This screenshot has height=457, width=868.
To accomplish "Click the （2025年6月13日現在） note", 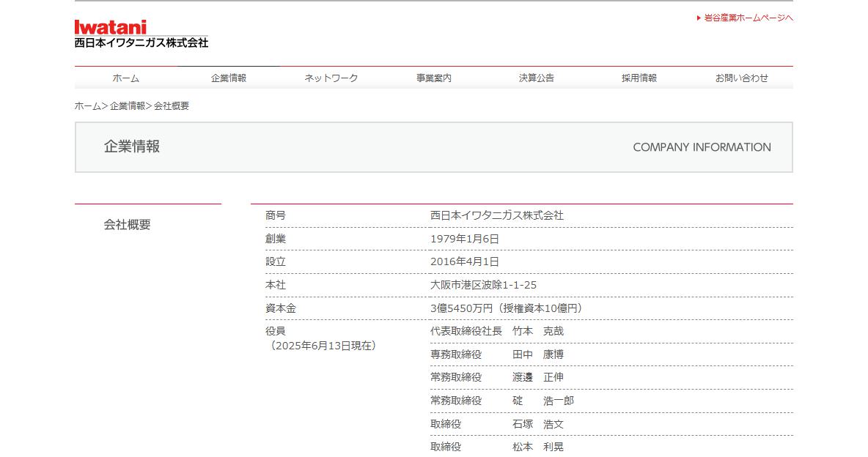I will 323,346.
